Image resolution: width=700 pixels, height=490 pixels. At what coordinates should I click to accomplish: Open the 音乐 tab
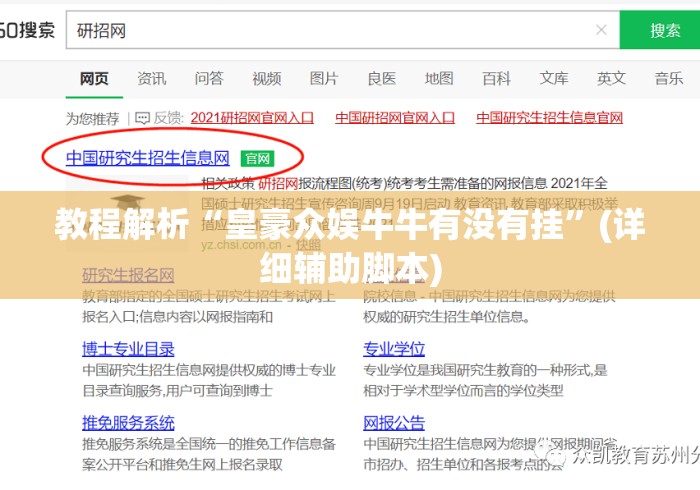669,79
